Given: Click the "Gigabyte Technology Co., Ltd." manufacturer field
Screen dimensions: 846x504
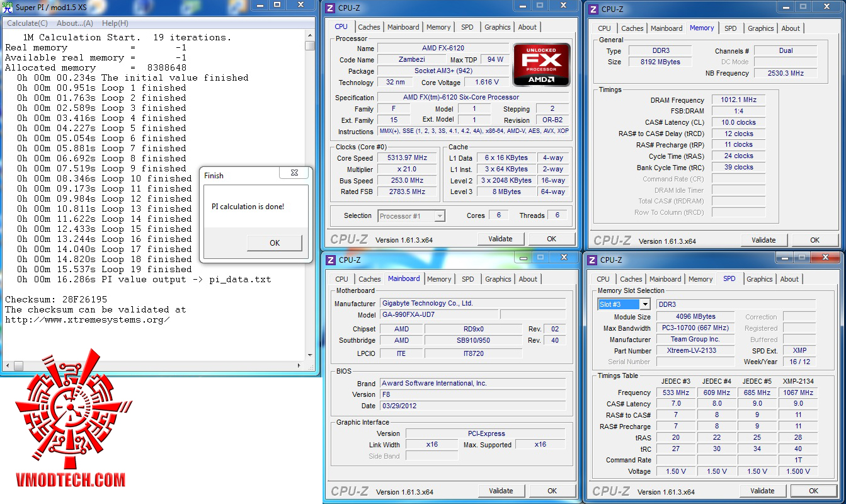Looking at the screenshot, I should [x=473, y=304].
